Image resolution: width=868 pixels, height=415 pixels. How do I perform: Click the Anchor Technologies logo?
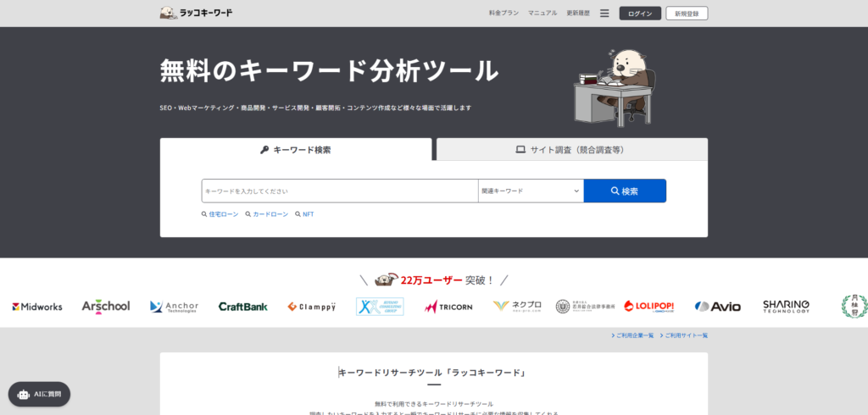(174, 307)
